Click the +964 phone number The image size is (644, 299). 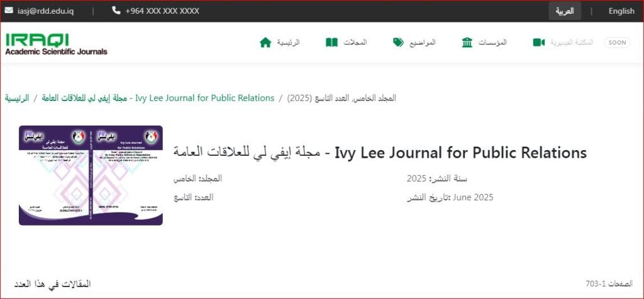[162, 11]
